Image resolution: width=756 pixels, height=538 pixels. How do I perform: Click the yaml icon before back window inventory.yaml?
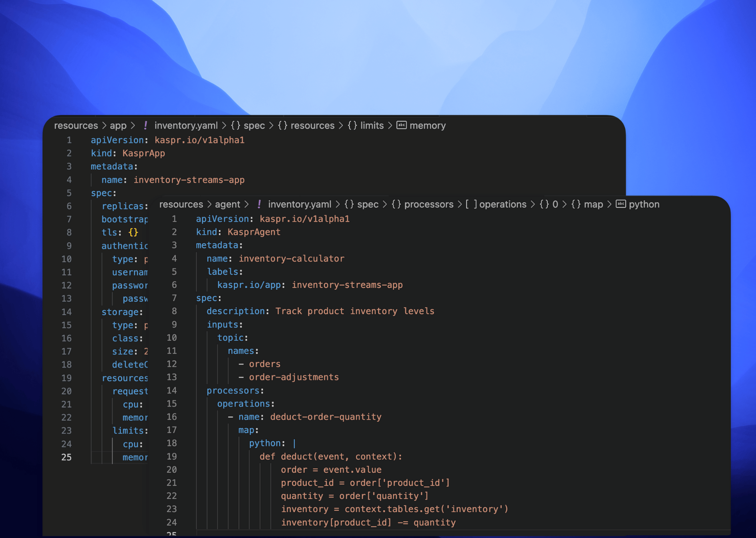click(145, 126)
